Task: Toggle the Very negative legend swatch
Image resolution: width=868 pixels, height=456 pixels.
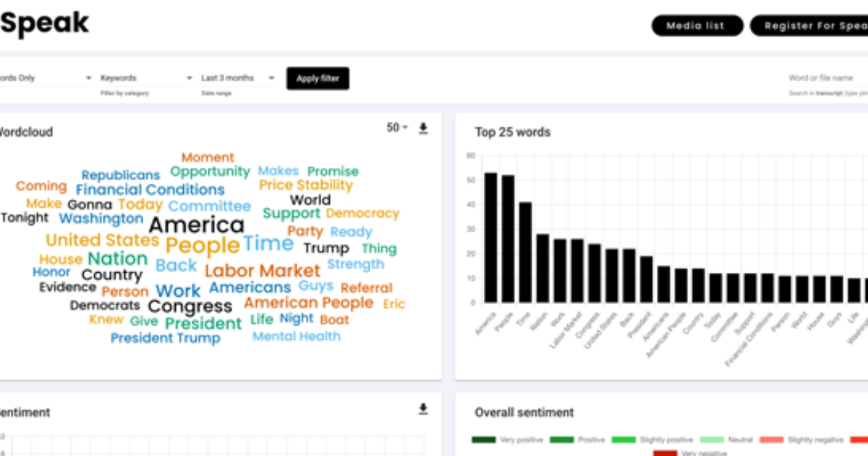Action: (x=665, y=453)
